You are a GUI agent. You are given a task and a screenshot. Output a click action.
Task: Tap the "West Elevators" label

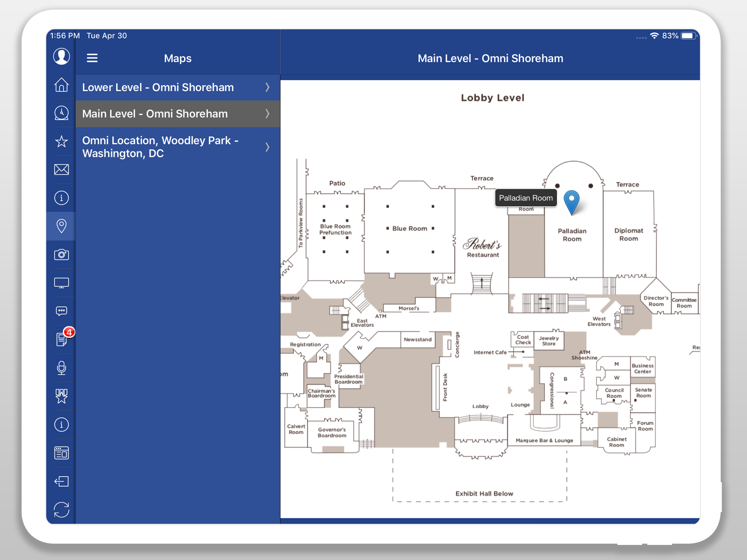coord(599,321)
